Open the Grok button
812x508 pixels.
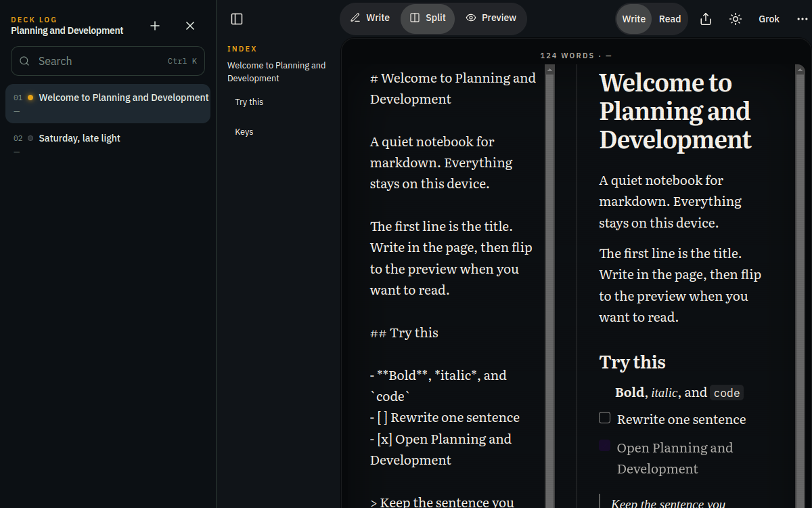pyautogui.click(x=769, y=19)
